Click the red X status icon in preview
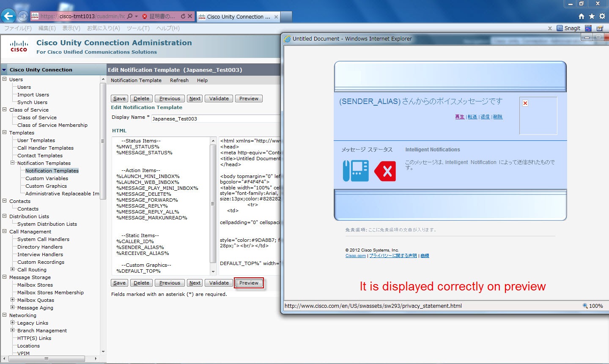Image resolution: width=609 pixels, height=364 pixels. [385, 171]
